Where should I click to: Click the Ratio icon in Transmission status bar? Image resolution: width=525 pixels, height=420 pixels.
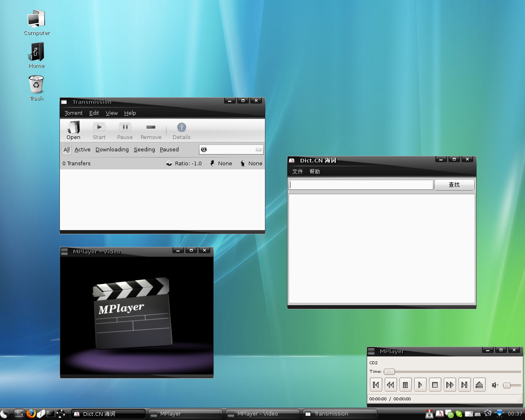click(x=169, y=163)
